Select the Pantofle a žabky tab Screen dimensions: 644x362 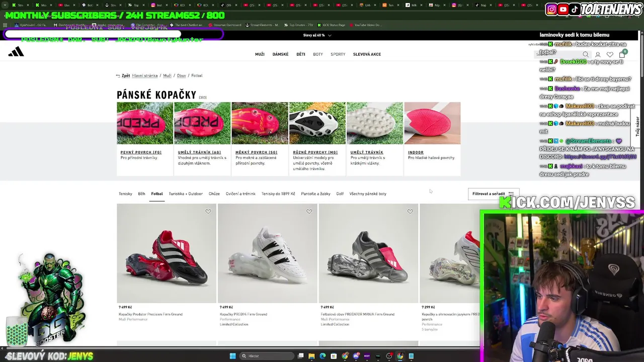point(315,194)
